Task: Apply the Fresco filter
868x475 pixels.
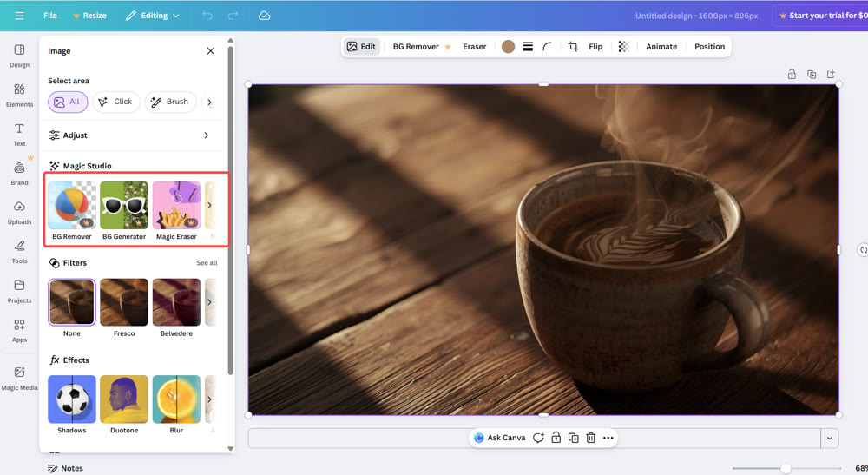Action: pos(124,301)
